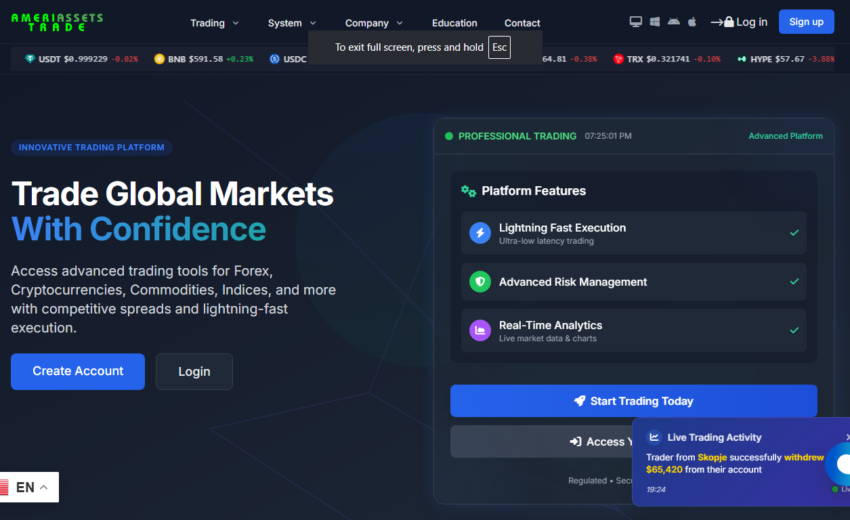Click the Sign up button
This screenshot has width=850, height=520.
pos(806,22)
